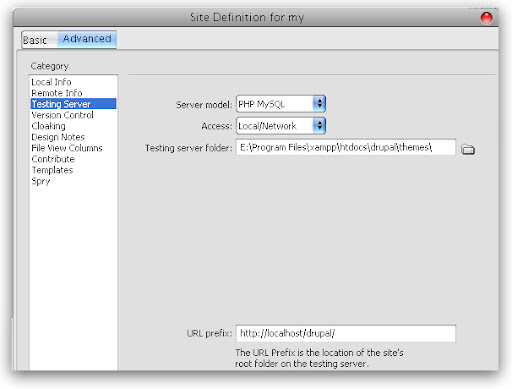
Task: Open the Access dropdown showing Local/Network
Action: 281,126
